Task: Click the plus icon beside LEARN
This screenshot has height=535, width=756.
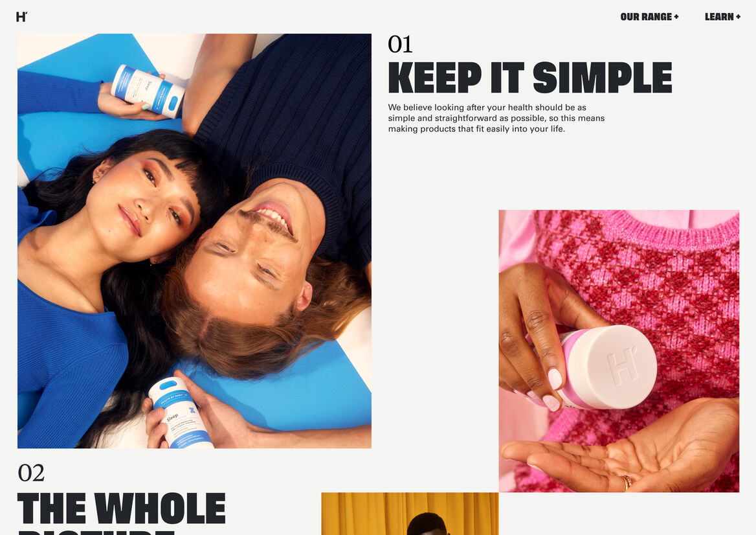Action: click(x=738, y=17)
